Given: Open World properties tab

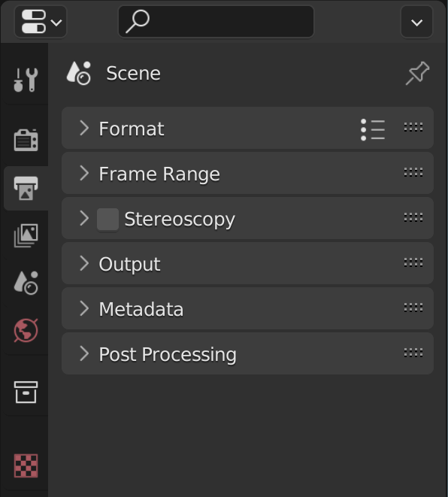Looking at the screenshot, I should tap(26, 330).
